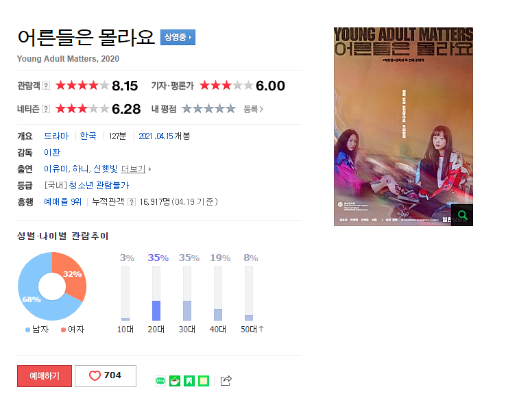This screenshot has width=506, height=420.
Task: Share to Naver blog icon
Action: [160, 381]
